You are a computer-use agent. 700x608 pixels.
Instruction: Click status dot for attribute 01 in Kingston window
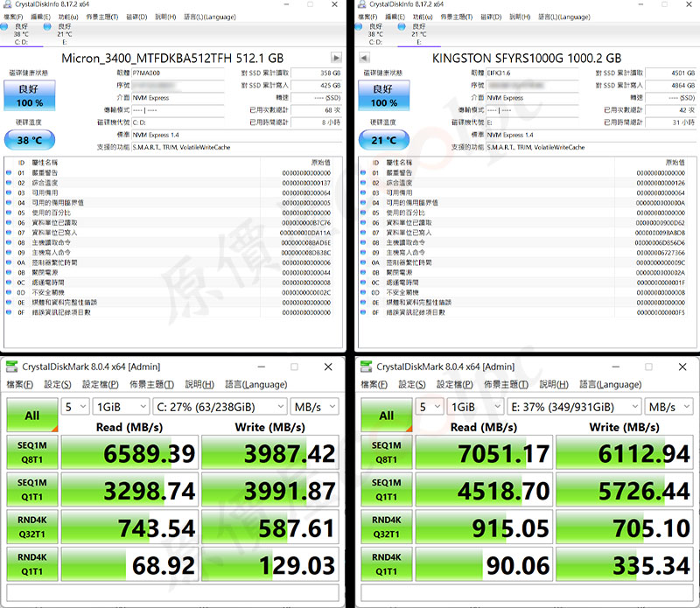(363, 172)
